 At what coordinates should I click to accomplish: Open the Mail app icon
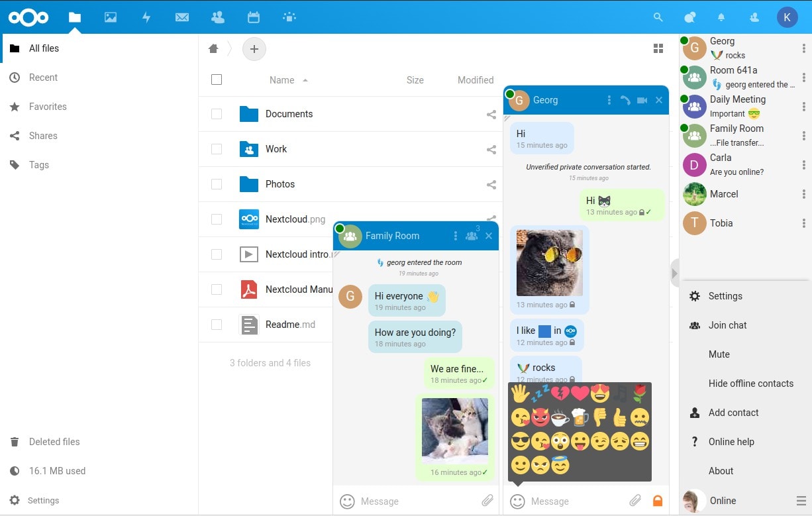182,17
